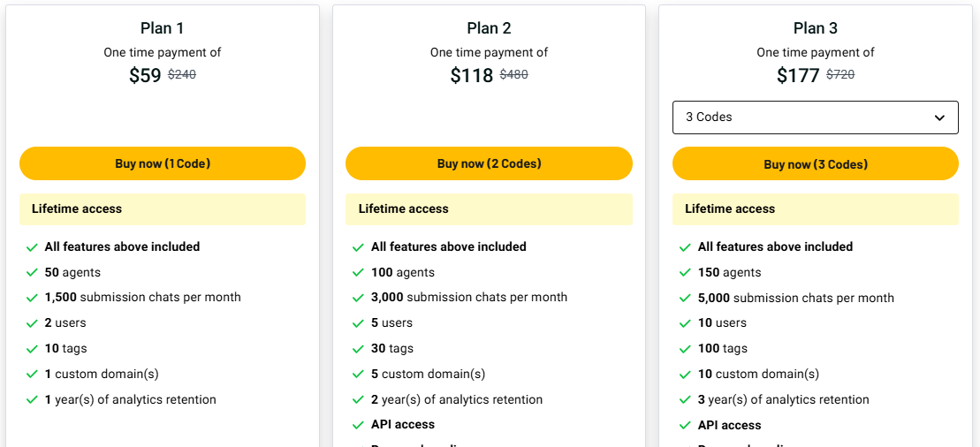
Task: Click Buy now (2 Codes) button
Action: [x=489, y=163]
